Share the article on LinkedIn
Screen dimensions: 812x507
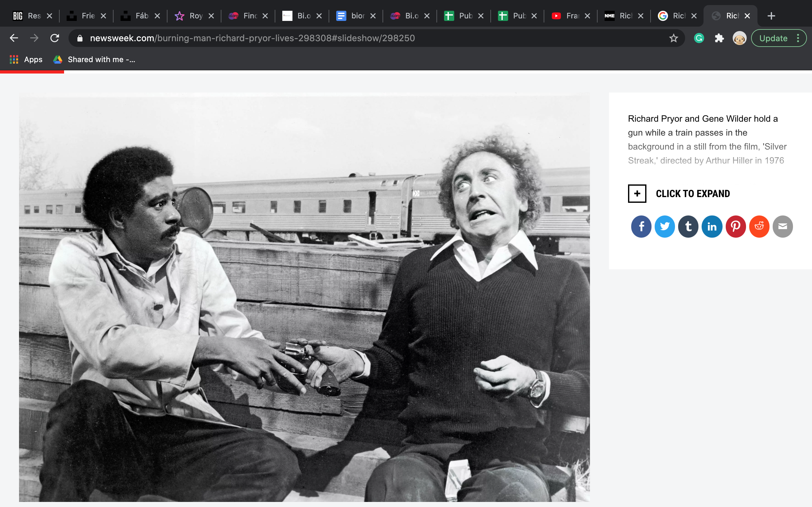click(x=712, y=226)
